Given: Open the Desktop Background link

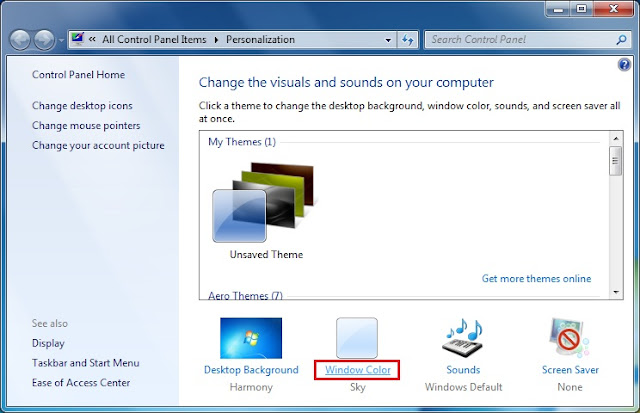Looking at the screenshot, I should tap(251, 370).
